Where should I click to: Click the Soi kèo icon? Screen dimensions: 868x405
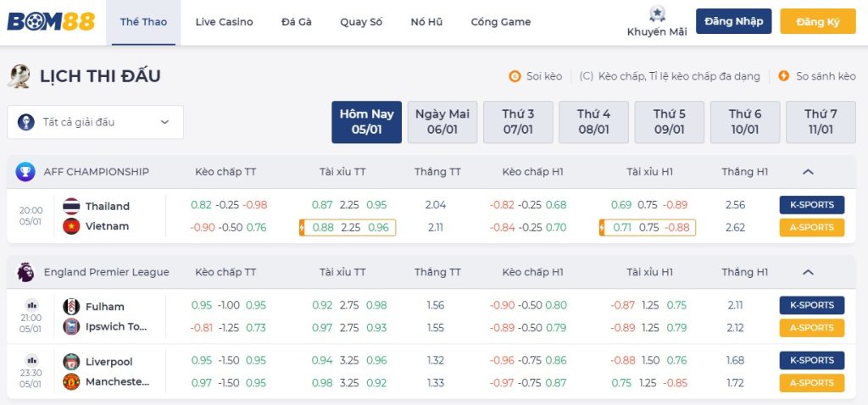tap(515, 76)
